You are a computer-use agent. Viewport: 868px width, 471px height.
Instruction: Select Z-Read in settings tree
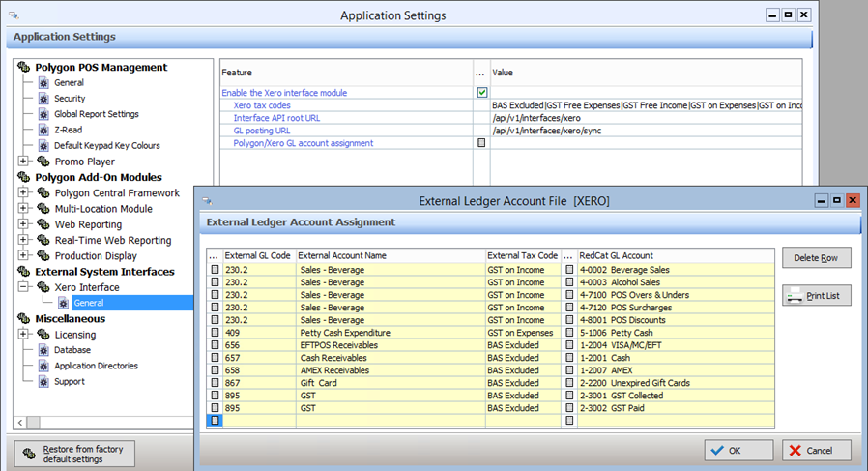[68, 131]
